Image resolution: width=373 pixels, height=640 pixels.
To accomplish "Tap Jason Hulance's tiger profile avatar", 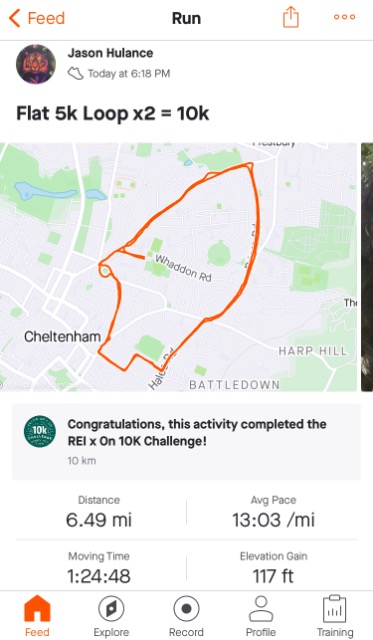I will (36, 64).
